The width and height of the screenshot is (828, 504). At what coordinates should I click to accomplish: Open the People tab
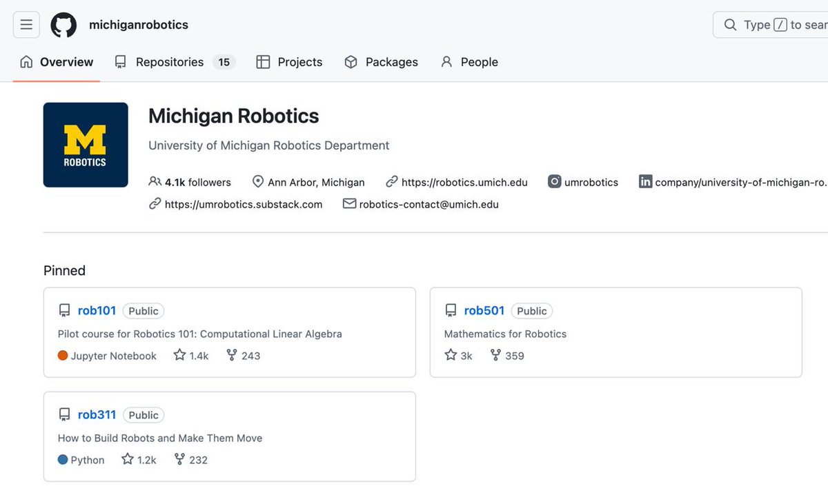[x=469, y=62]
